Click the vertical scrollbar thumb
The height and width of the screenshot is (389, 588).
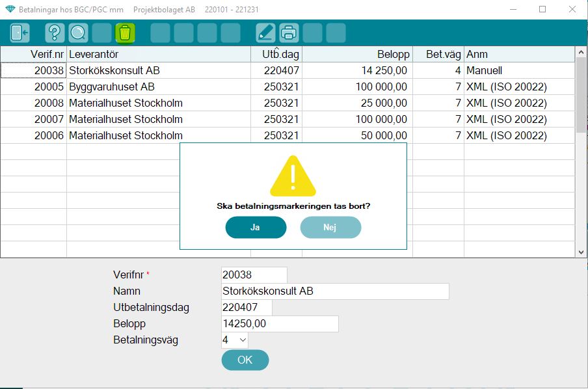pos(581,94)
